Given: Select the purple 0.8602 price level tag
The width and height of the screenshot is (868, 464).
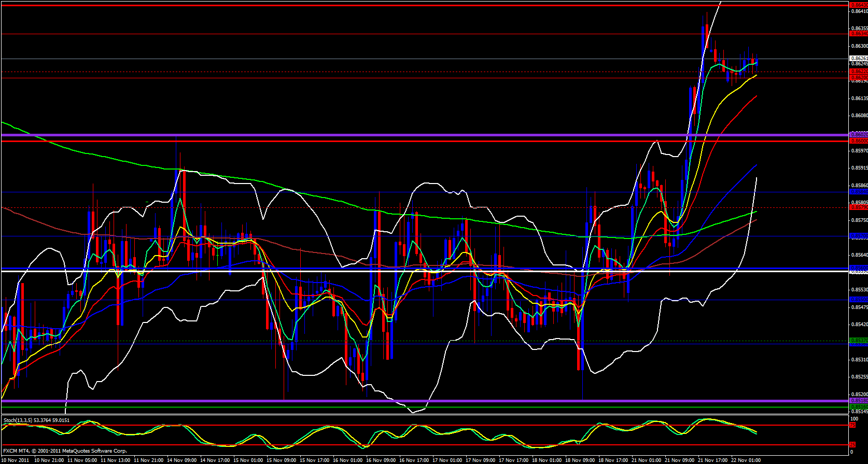Looking at the screenshot, I should (x=858, y=135).
